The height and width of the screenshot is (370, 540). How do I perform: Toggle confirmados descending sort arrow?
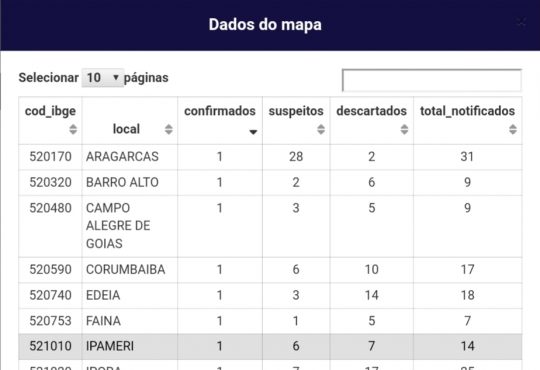(253, 132)
